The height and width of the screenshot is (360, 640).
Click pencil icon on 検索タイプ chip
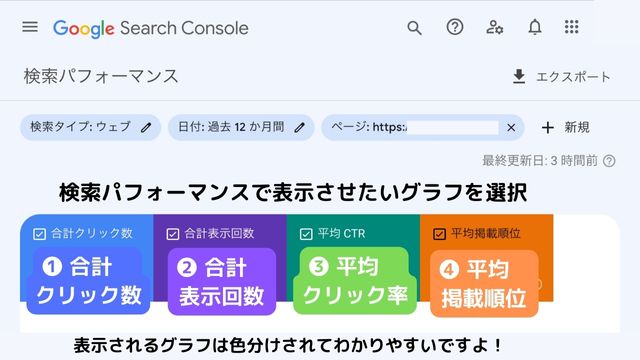click(146, 128)
